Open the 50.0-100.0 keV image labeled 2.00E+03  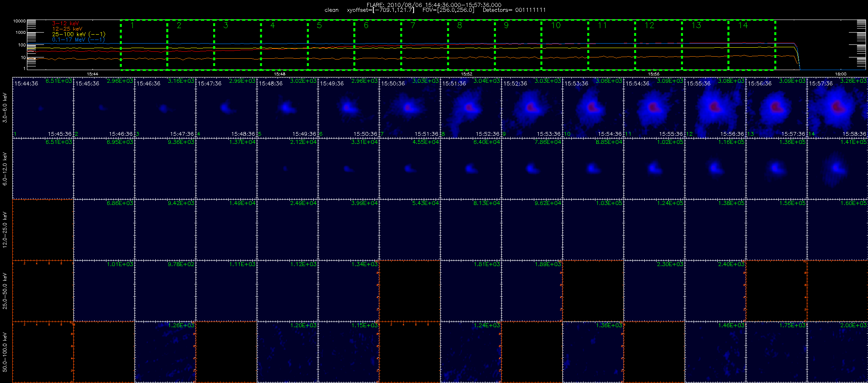(x=837, y=352)
